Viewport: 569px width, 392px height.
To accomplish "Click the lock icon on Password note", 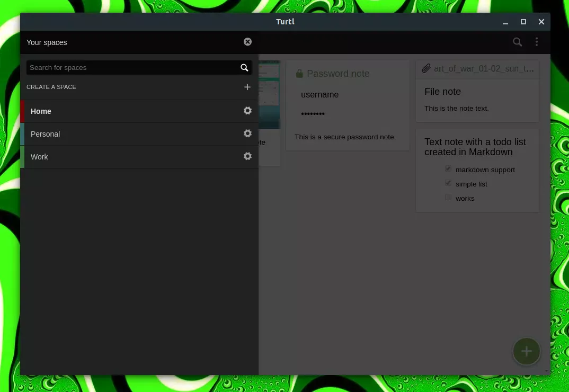I will 299,74.
